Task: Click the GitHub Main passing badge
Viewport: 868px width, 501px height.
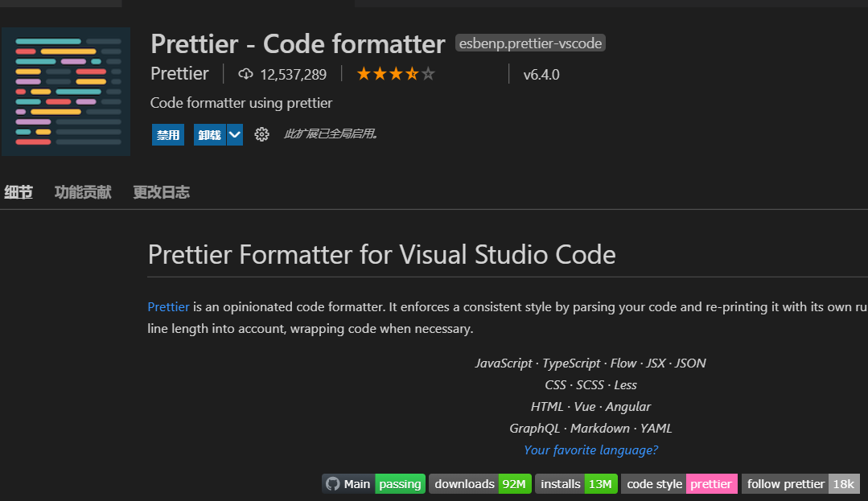Action: coord(373,483)
